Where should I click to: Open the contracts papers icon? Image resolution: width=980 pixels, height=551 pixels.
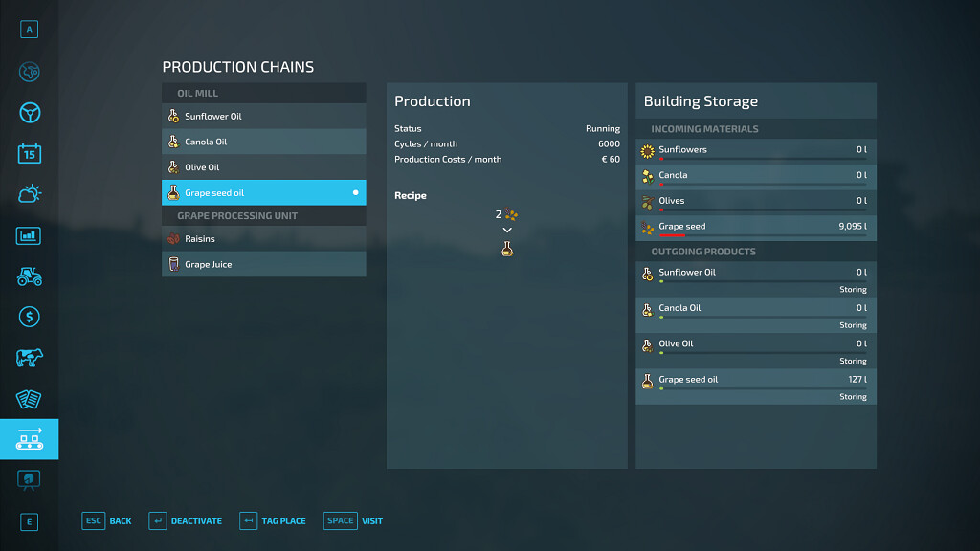pyautogui.click(x=29, y=399)
